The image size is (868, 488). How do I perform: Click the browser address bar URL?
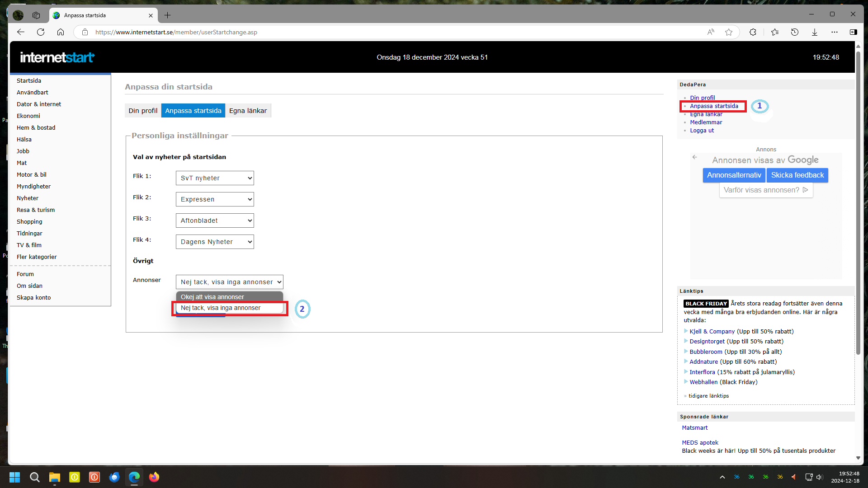(176, 32)
